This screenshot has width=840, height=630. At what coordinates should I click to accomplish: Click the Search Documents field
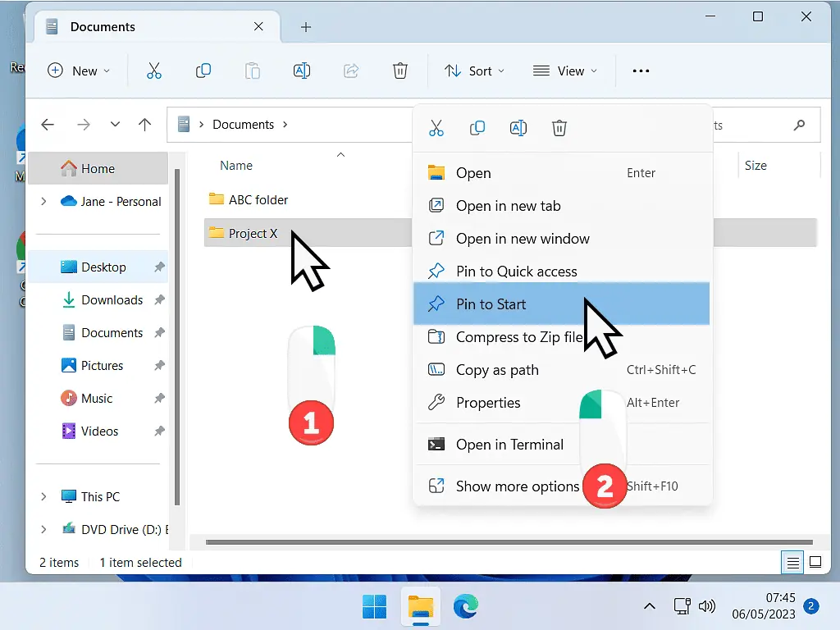click(763, 124)
